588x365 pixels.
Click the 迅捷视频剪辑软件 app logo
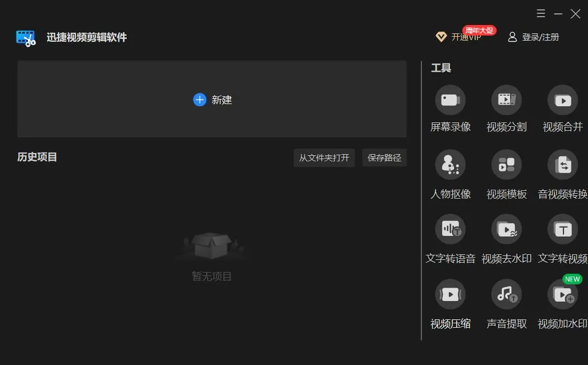pyautogui.click(x=26, y=38)
